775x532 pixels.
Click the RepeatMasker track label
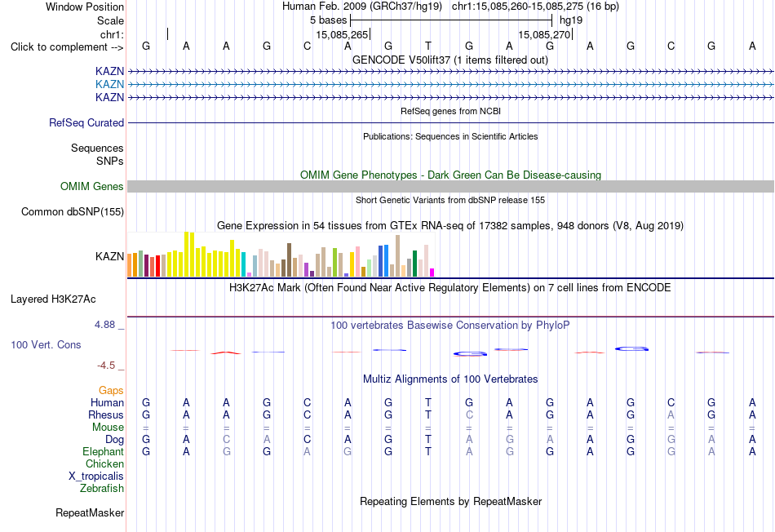pos(90,512)
